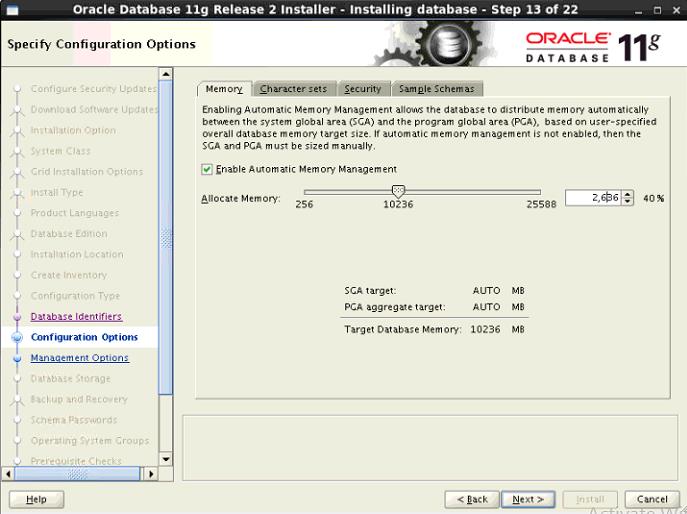Viewport: 687px width, 514px height.
Task: Click the Database Identifiers step bullet icon
Action: tap(17, 317)
